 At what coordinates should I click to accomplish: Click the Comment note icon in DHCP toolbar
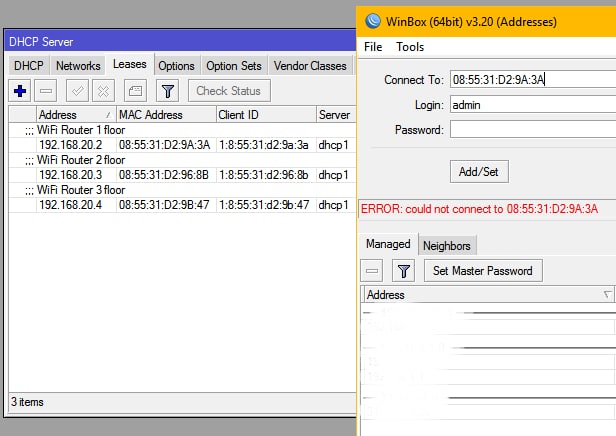click(x=136, y=91)
